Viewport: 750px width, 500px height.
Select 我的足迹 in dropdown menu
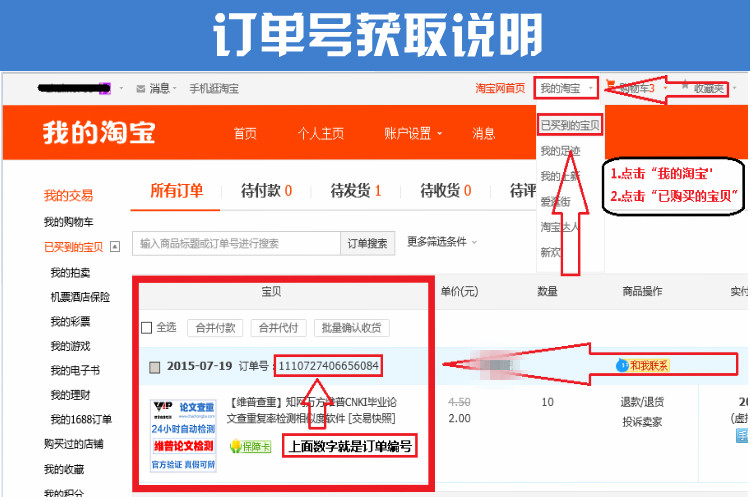click(560, 151)
